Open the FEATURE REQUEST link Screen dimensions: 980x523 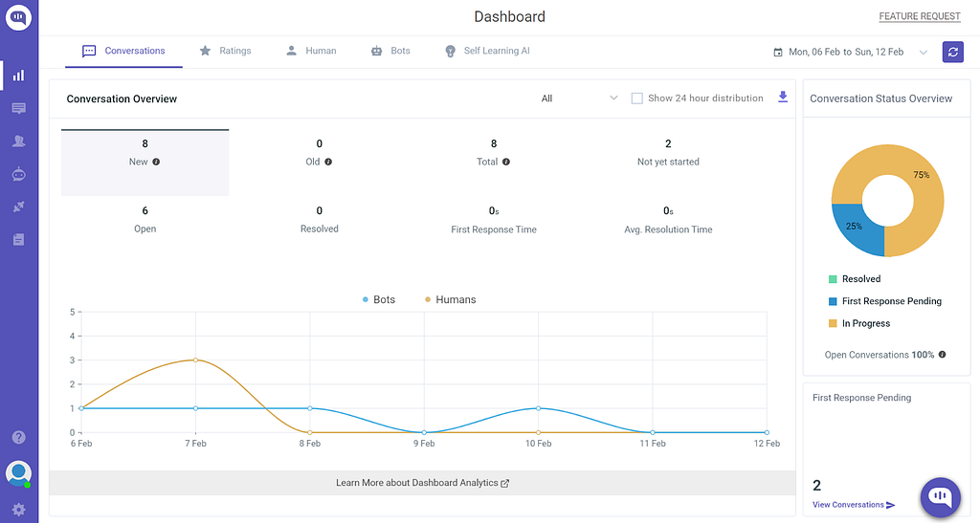pos(920,16)
